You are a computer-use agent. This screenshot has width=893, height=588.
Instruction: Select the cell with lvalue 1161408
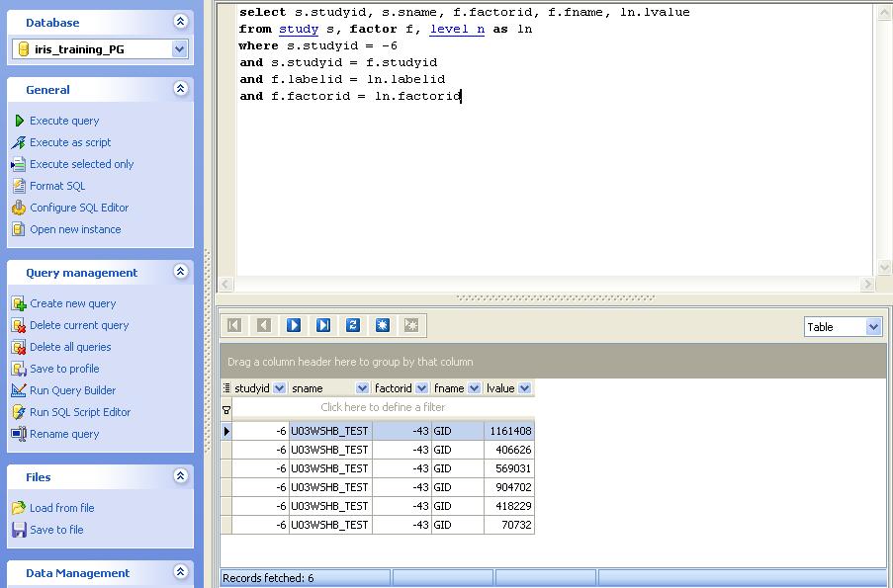click(x=509, y=431)
